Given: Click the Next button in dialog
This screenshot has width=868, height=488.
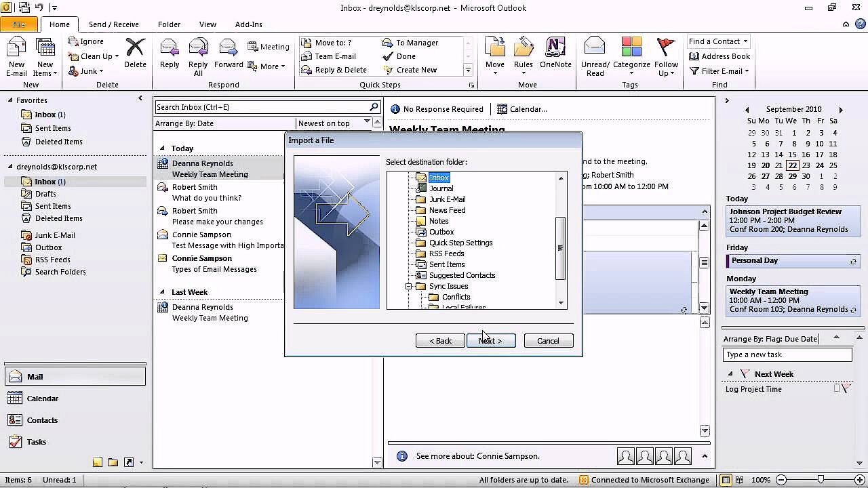Looking at the screenshot, I should point(491,341).
